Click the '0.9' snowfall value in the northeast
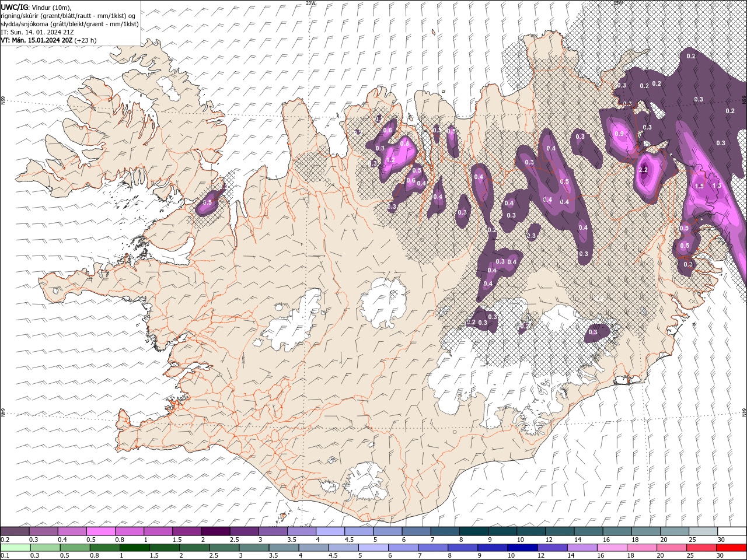Screen dimensions: 747x560 tap(619, 134)
